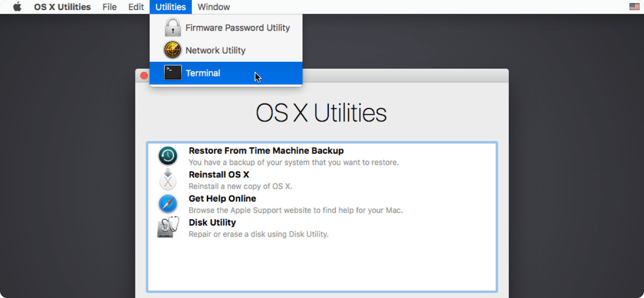The image size is (644, 298).
Task: Open the Window menu
Action: click(x=213, y=7)
